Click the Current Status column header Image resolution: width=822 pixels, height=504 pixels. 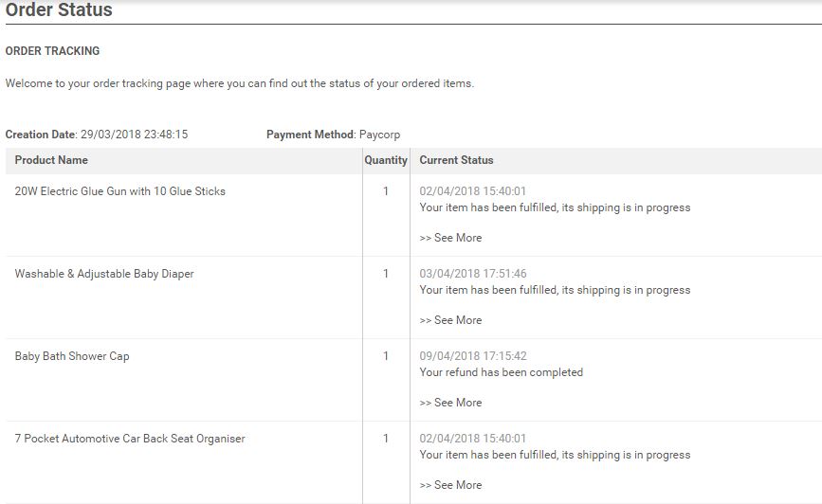[456, 160]
